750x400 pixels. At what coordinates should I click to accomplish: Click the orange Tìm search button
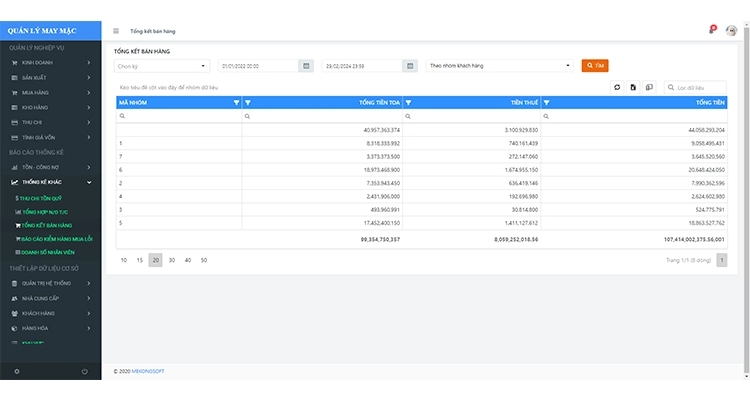[x=595, y=66]
